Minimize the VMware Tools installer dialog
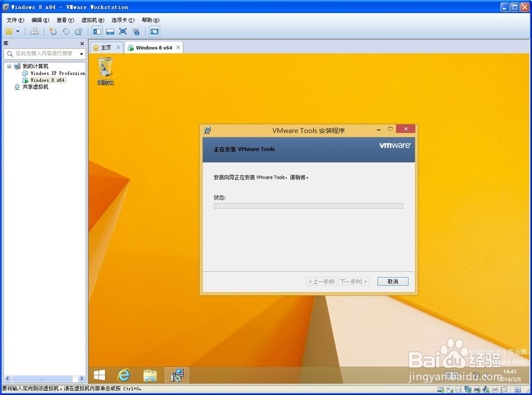The height and width of the screenshot is (395, 532). tap(379, 129)
